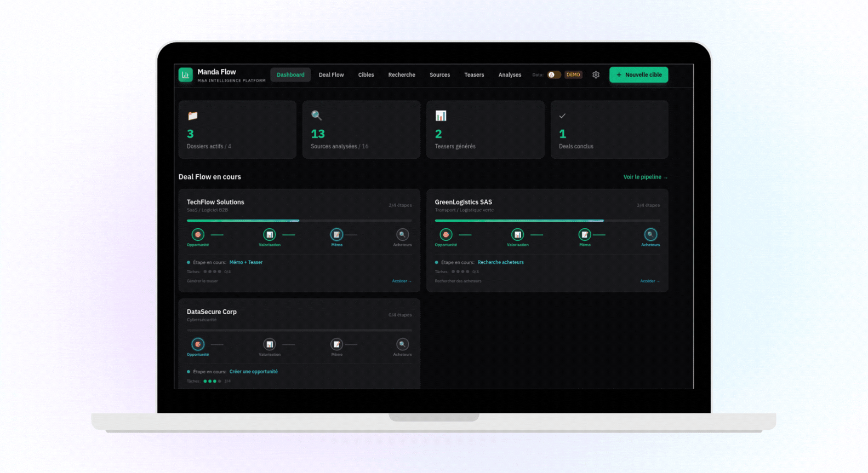
Task: Go to the Recherche tab
Action: click(402, 75)
